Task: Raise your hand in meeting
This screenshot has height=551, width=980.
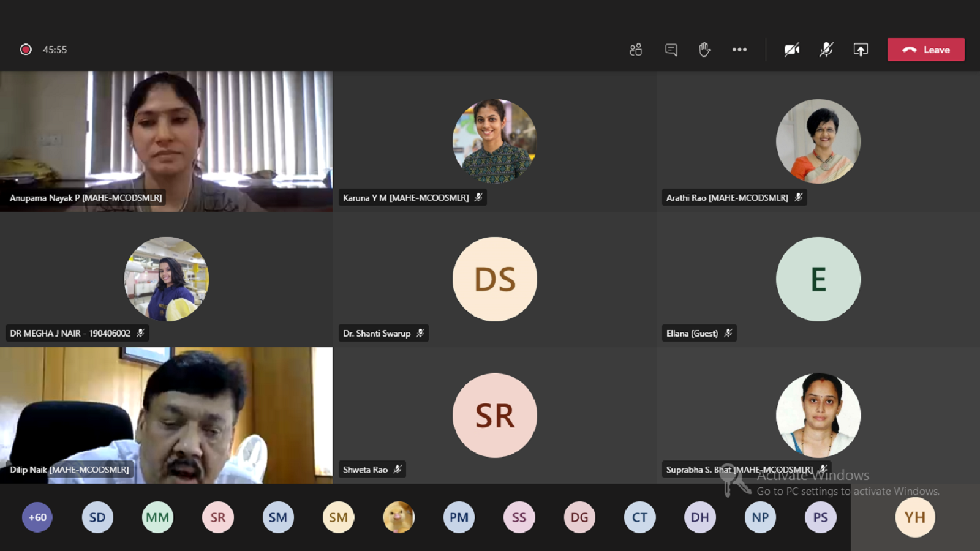Action: pyautogui.click(x=704, y=50)
